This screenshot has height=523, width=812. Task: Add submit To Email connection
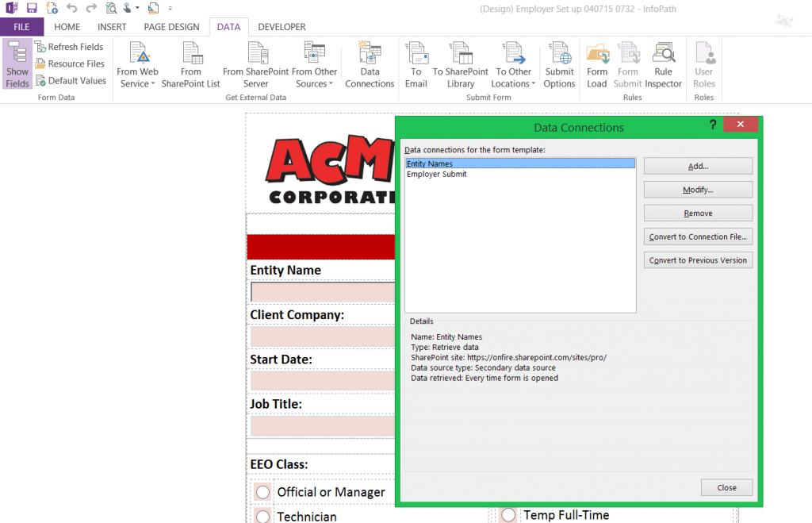(x=416, y=65)
